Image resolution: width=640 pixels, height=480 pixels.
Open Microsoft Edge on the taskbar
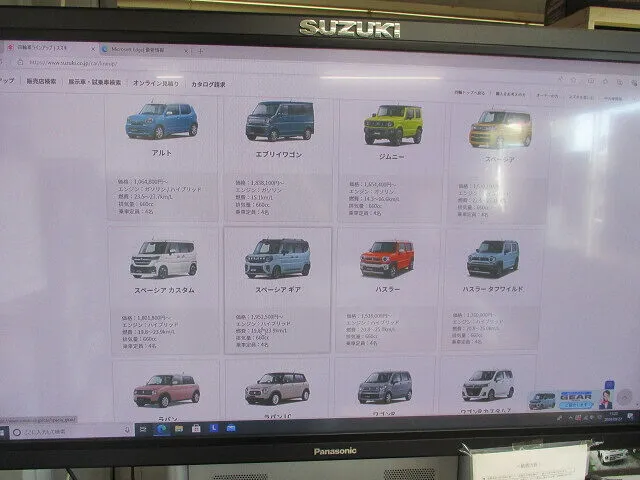click(x=162, y=429)
